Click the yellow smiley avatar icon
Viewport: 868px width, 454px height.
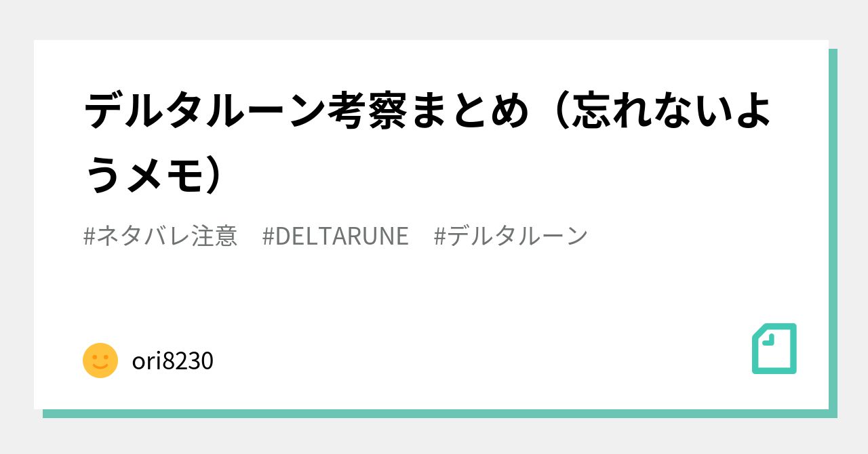(x=100, y=360)
